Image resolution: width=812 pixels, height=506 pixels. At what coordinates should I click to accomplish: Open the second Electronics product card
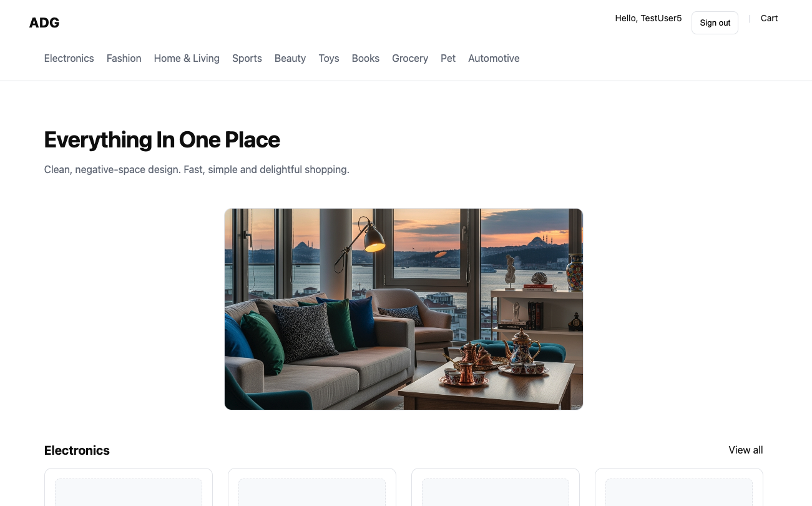click(x=312, y=487)
